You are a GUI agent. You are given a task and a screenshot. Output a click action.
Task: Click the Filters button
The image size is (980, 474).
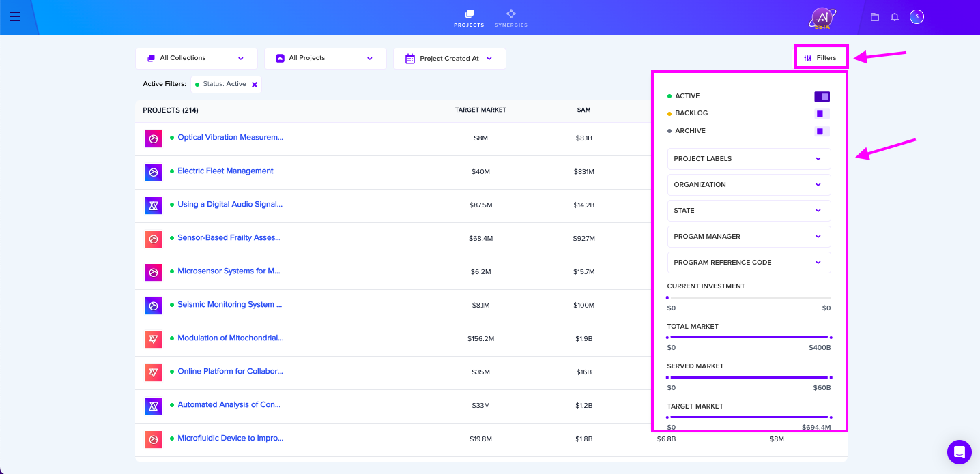click(x=821, y=58)
